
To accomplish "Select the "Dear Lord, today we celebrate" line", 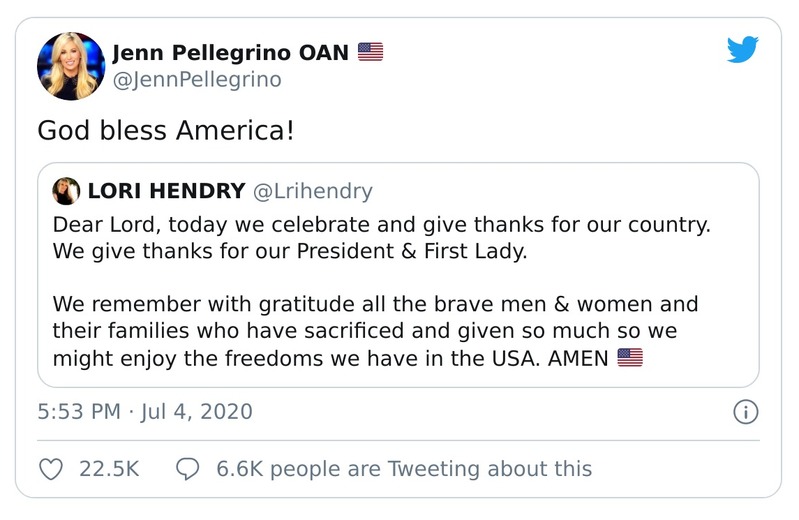I will 381,224.
